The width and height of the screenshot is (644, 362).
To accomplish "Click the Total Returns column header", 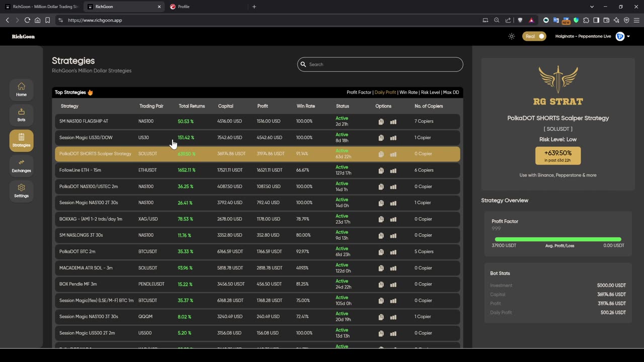I will point(192,106).
